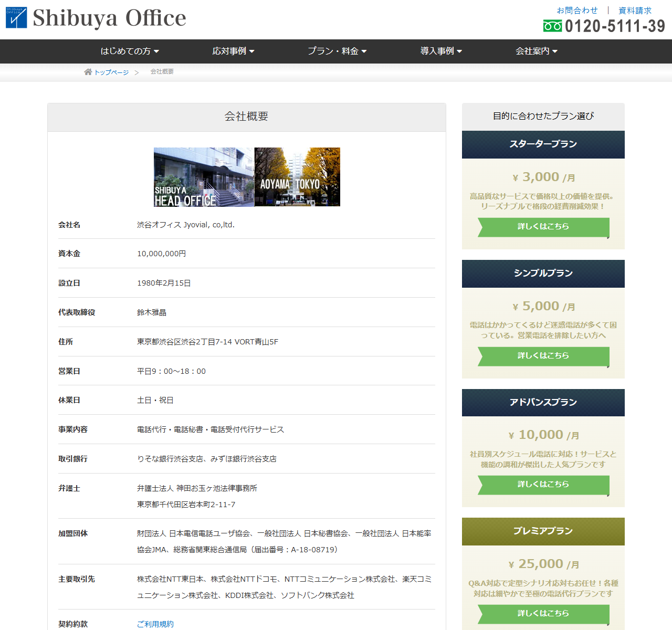Viewport: 672px width, 630px height.
Task: Click the address 東京都渋谷区渋谷2丁目7-14 VORT青山5F
Action: (x=207, y=342)
